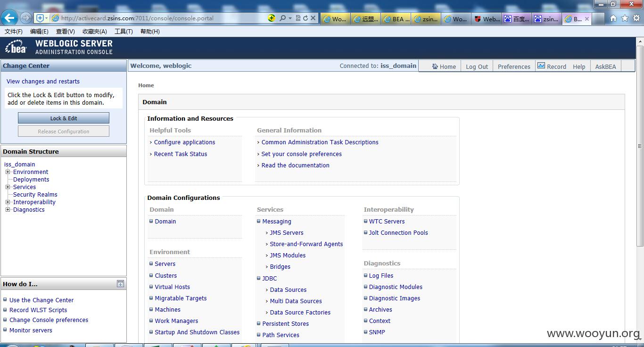Open the 查看(V) menu
The height and width of the screenshot is (347, 644).
pos(65,32)
